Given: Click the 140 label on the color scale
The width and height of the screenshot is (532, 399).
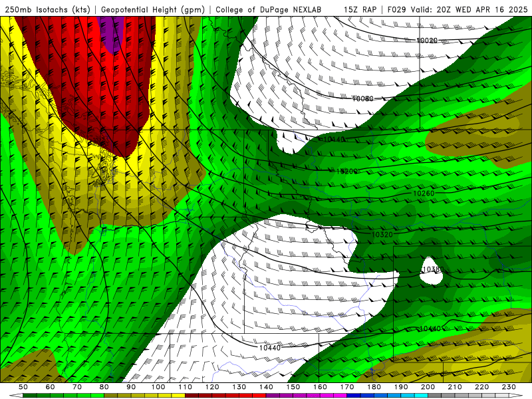Looking at the screenshot, I should coord(266,387).
